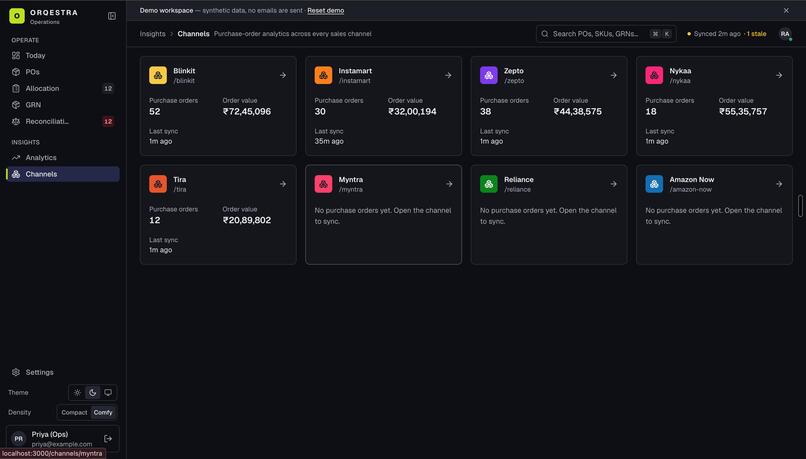Click the Settings gear icon
The height and width of the screenshot is (459, 806).
pos(16,372)
